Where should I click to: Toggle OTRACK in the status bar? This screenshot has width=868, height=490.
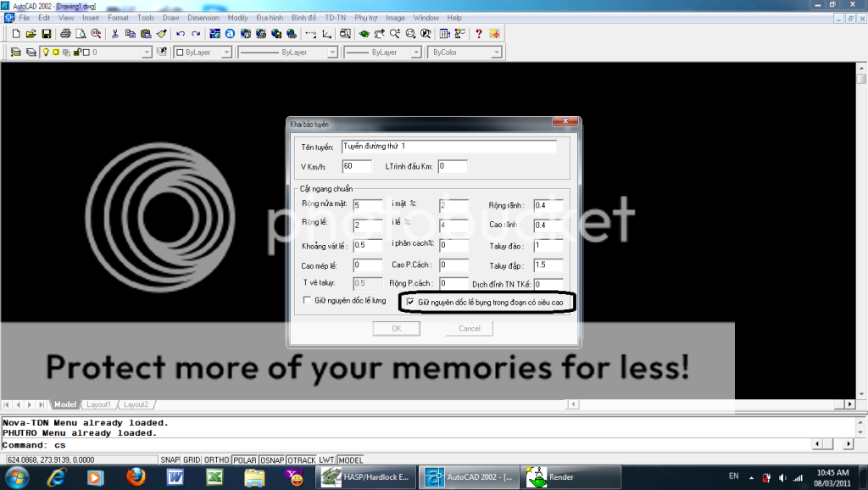pos(302,460)
